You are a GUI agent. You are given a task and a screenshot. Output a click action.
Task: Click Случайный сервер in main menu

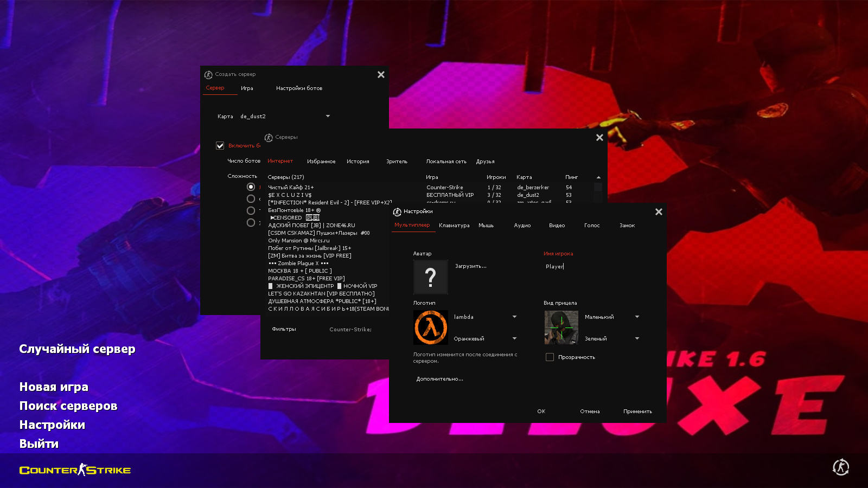77,349
